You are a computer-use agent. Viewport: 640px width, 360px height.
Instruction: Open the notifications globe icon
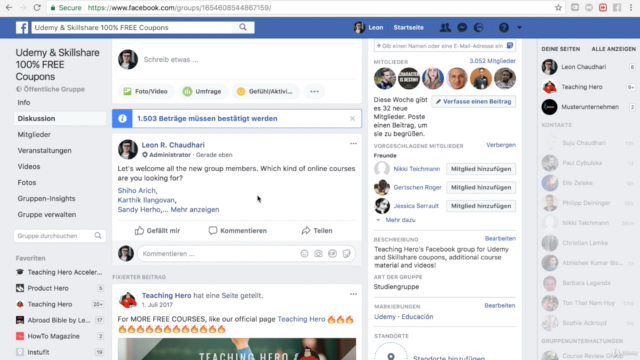478,27
